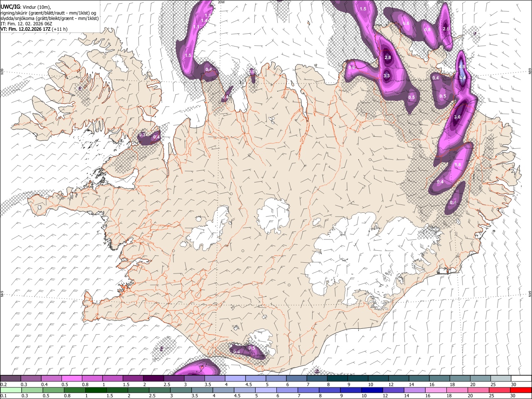Click the "1.1" value in the northwest snow band
Viewport: 532px width, 399px height.
197,27
